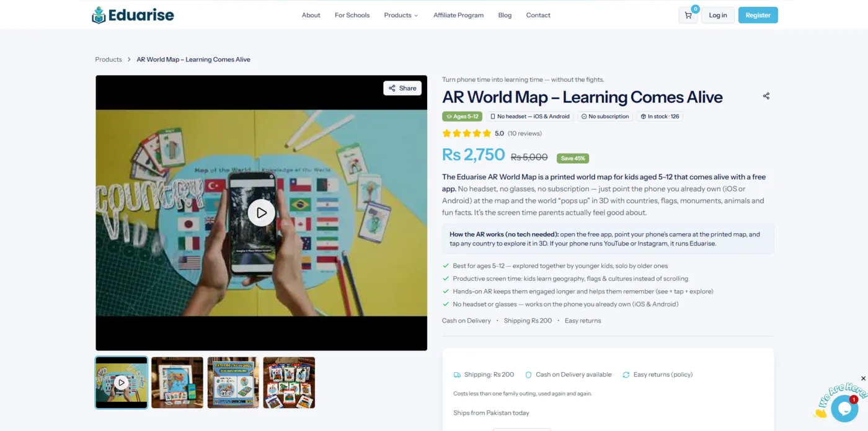Click Products breadcrumb link

(108, 60)
